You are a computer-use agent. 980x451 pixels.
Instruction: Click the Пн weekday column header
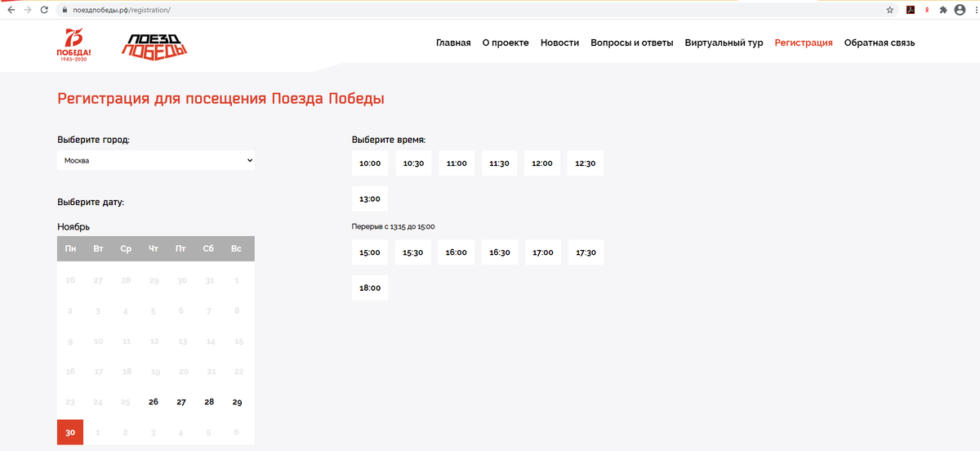tap(70, 248)
